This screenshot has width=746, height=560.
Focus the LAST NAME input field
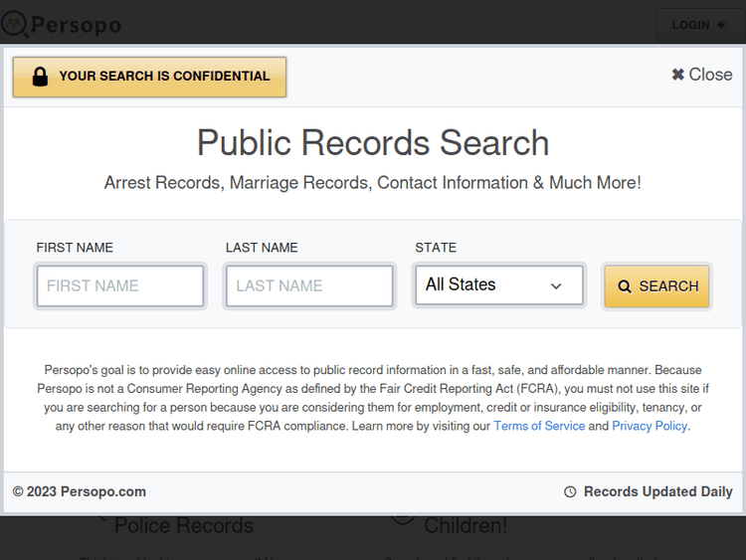[309, 286]
